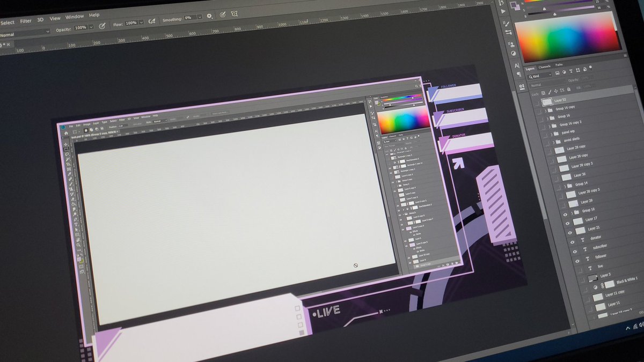
Task: Open the 3D menu
Action: (x=40, y=20)
